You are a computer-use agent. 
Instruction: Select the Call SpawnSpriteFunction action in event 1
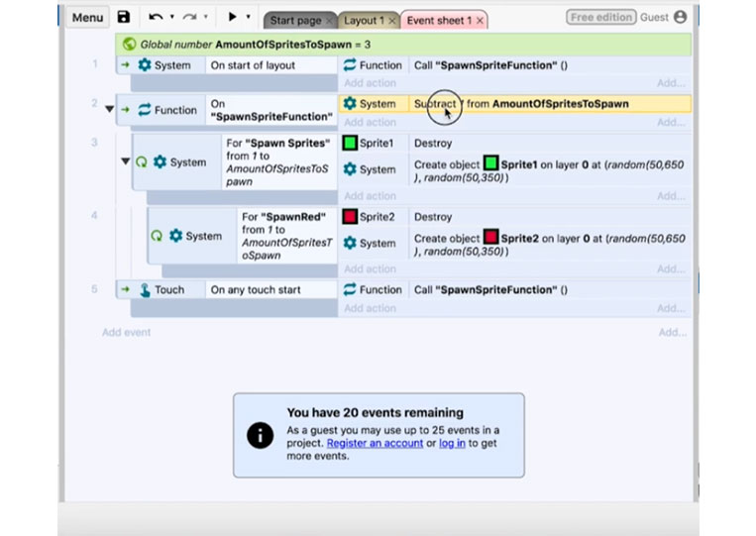pos(550,65)
